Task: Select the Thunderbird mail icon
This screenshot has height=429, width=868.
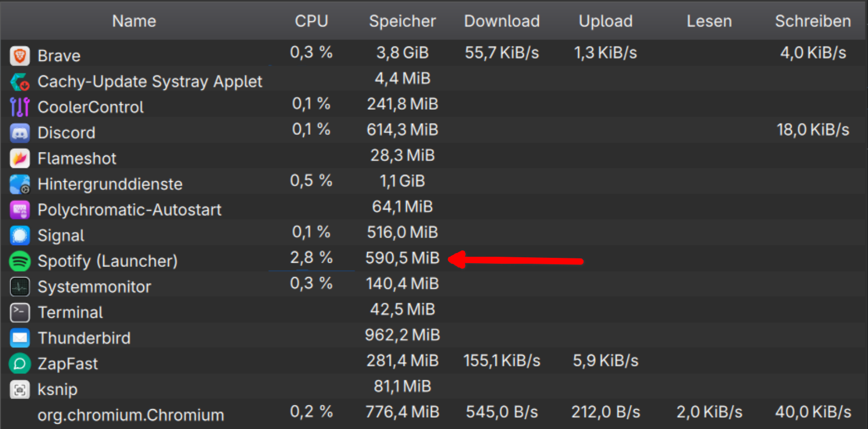Action: click(20, 338)
